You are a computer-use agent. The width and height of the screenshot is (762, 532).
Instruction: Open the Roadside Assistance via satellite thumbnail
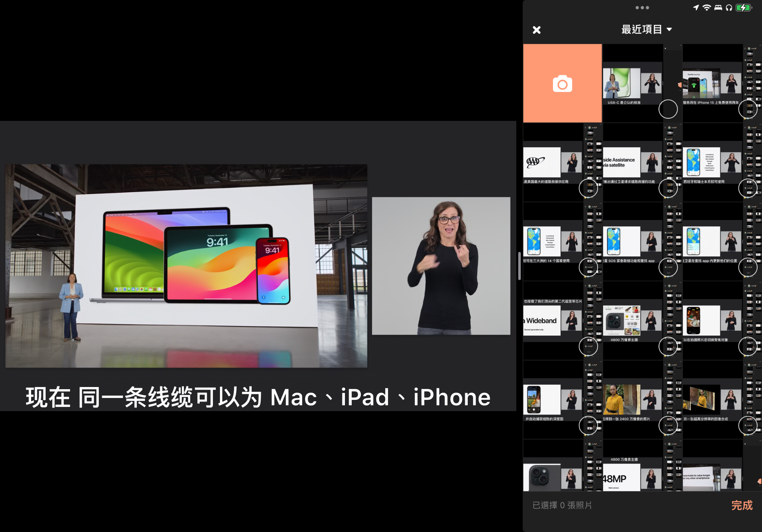(x=642, y=163)
